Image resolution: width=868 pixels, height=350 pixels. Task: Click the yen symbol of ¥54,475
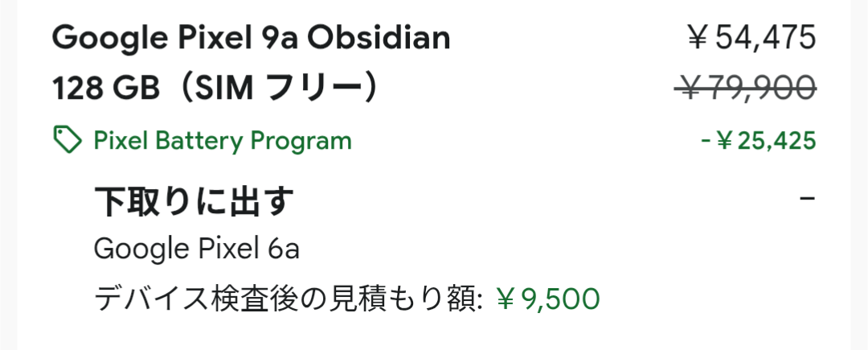[697, 37]
